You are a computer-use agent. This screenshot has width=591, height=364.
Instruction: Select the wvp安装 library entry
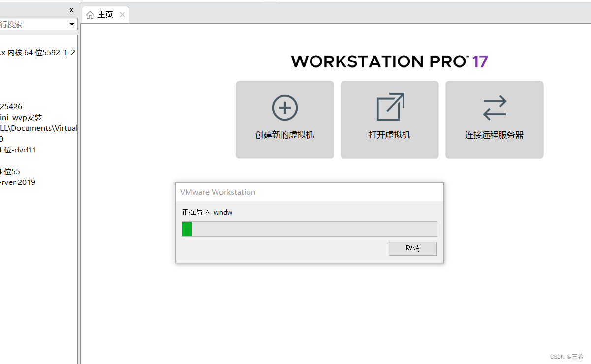coord(21,118)
